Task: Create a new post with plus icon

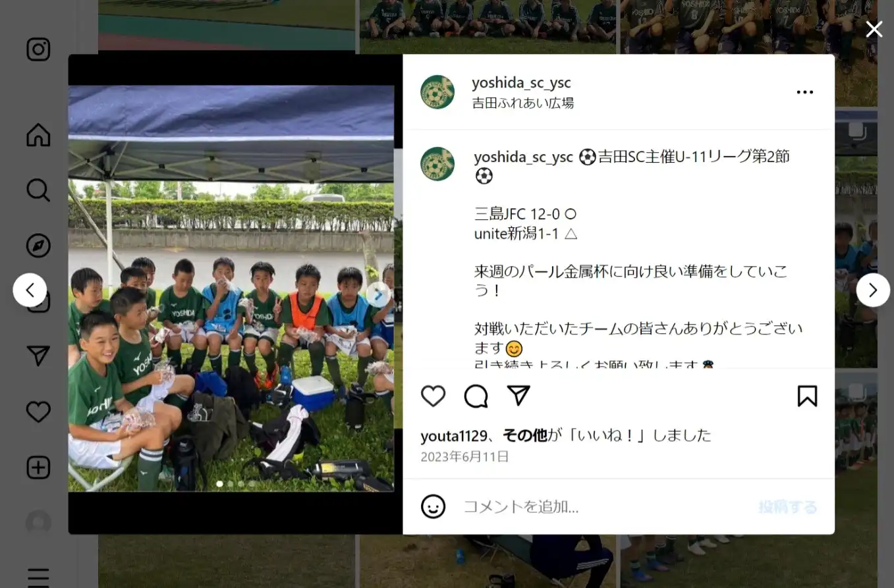Action: (38, 468)
